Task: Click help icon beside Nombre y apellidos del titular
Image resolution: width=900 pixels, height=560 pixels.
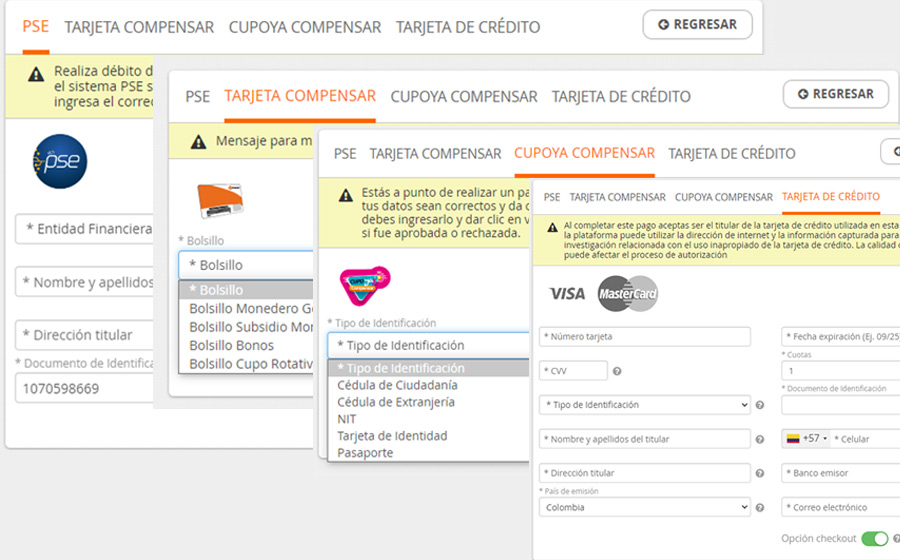Action: pos(760,439)
